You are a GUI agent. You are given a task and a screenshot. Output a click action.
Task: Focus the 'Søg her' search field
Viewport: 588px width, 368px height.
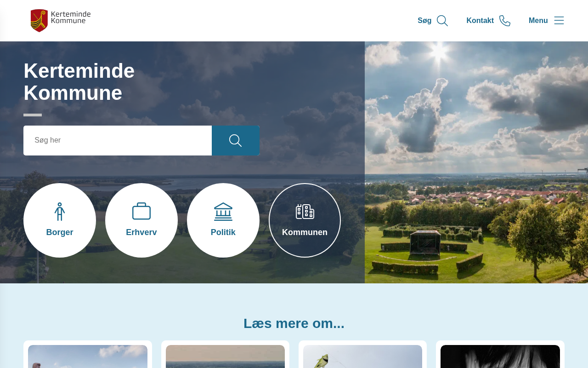(118, 140)
